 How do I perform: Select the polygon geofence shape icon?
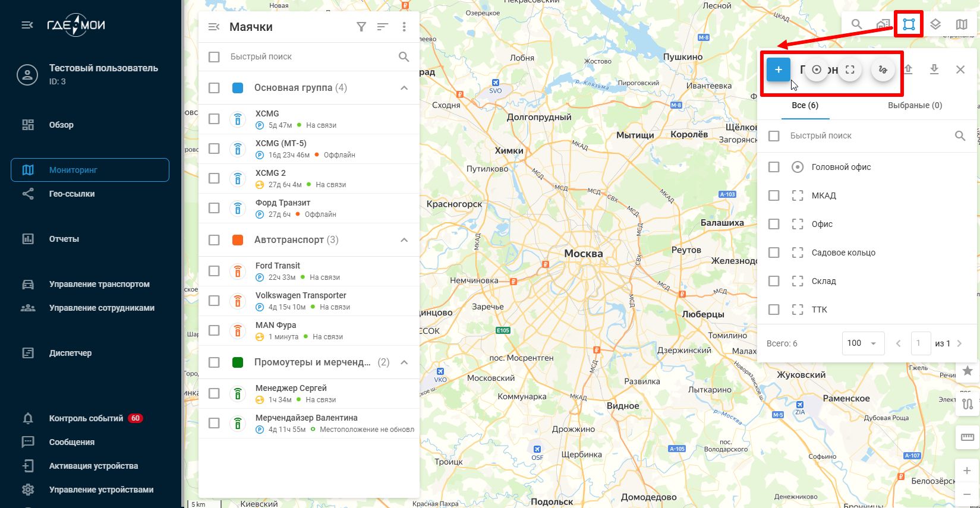click(x=850, y=70)
